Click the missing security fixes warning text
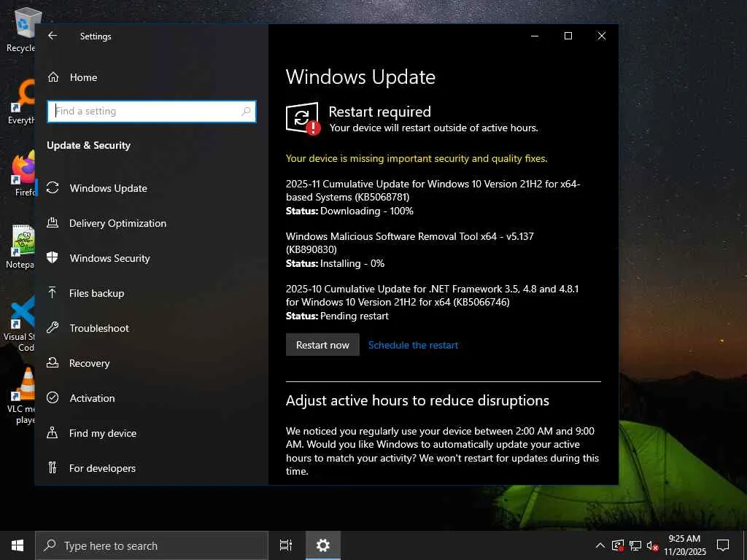The height and width of the screenshot is (560, 747). pyautogui.click(x=417, y=158)
